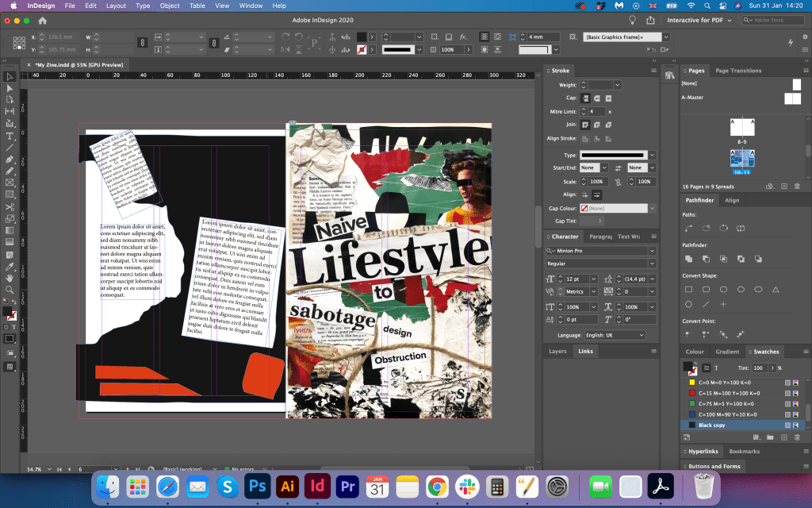
Task: Click the Join Path icon in Pathfinder
Action: click(x=688, y=228)
